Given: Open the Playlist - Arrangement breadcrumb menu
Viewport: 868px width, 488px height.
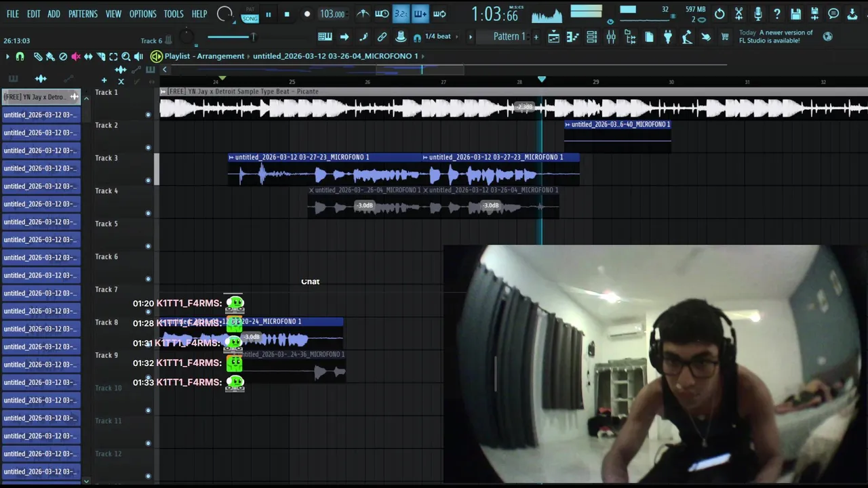Looking at the screenshot, I should (x=204, y=56).
